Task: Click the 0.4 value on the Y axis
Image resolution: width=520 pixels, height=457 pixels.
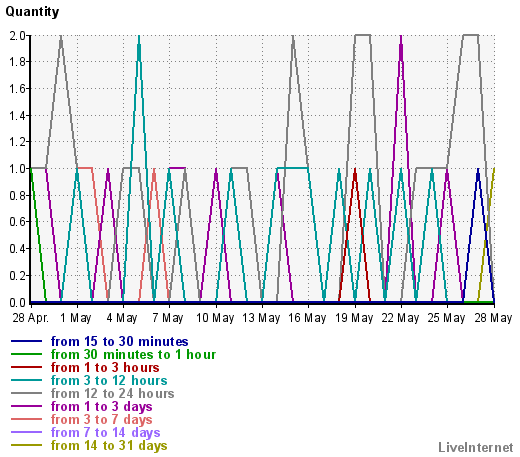Action: click(x=17, y=249)
